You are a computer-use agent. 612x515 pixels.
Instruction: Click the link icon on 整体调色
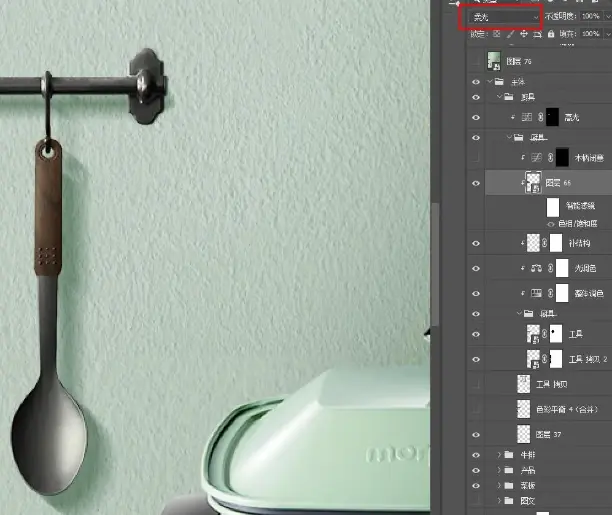pos(550,293)
